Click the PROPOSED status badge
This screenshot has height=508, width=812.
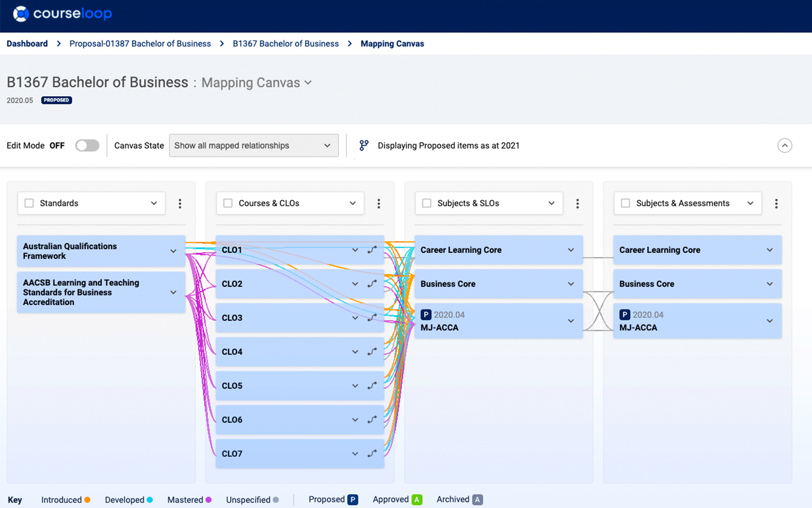(56, 100)
